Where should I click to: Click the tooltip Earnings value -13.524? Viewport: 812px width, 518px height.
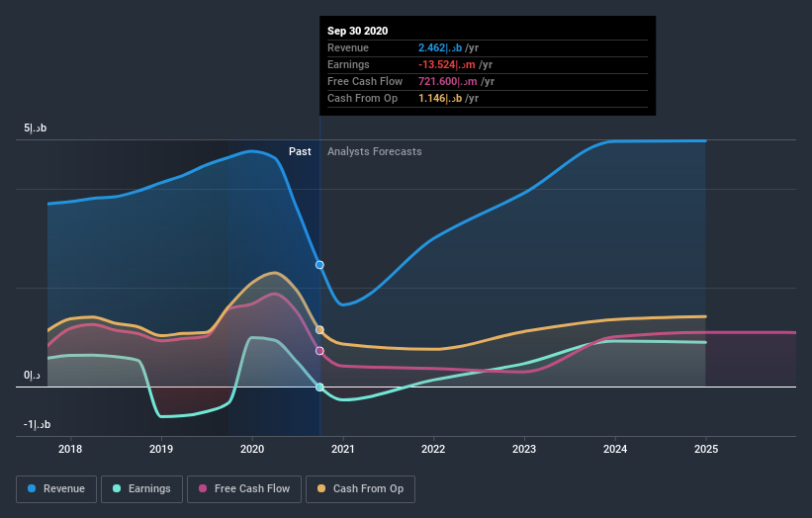447,64
